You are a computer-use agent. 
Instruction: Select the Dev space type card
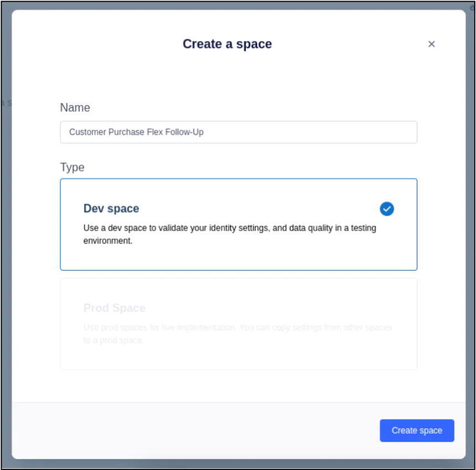point(238,224)
